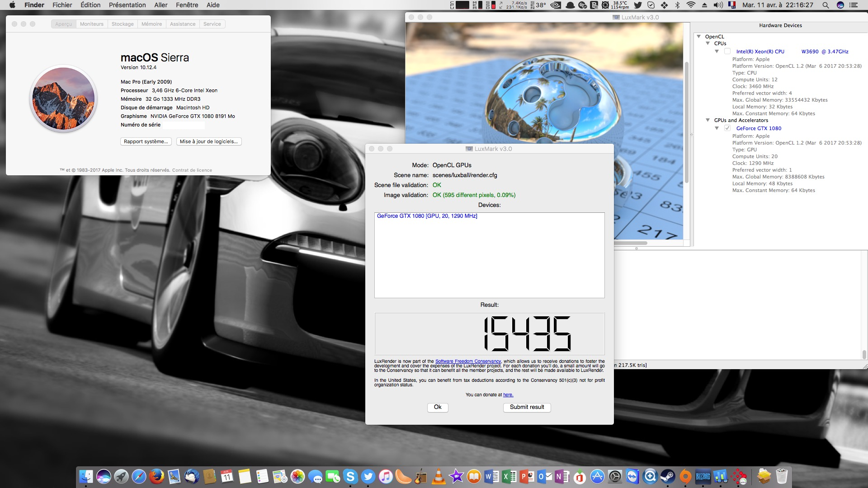Open volume control in menu bar
The width and height of the screenshot is (868, 488).
(718, 5)
